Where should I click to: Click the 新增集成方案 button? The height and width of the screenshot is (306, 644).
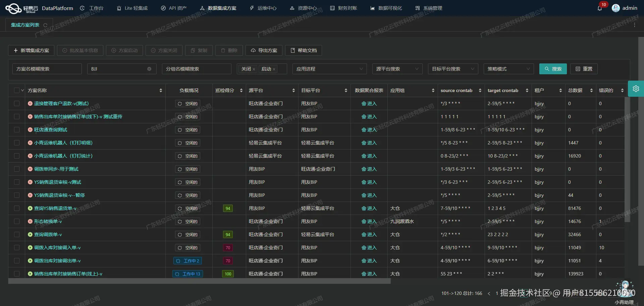pyautogui.click(x=31, y=50)
